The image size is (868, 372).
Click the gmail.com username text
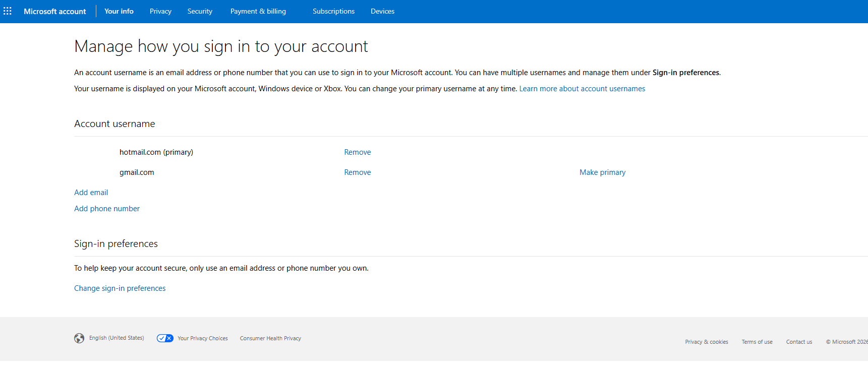pos(137,172)
